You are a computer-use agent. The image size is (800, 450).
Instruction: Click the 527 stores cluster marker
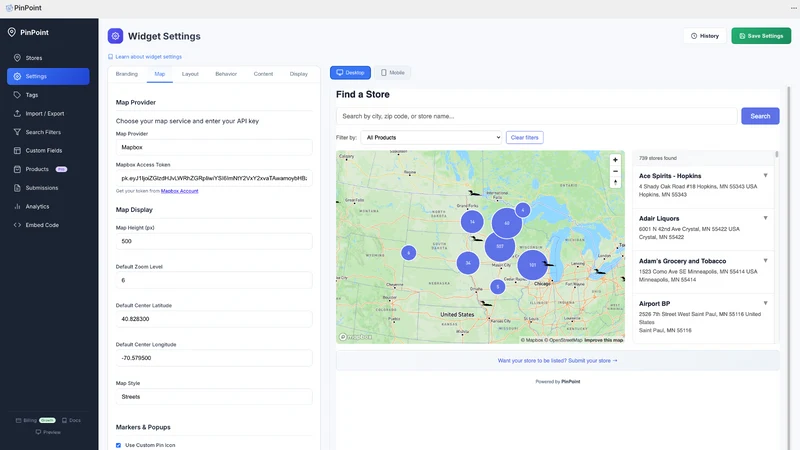click(x=499, y=246)
